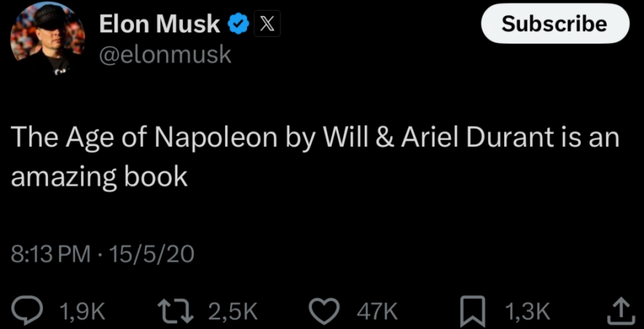The height and width of the screenshot is (329, 644).
Task: Open Elon Musk's profile picture
Action: tap(47, 39)
